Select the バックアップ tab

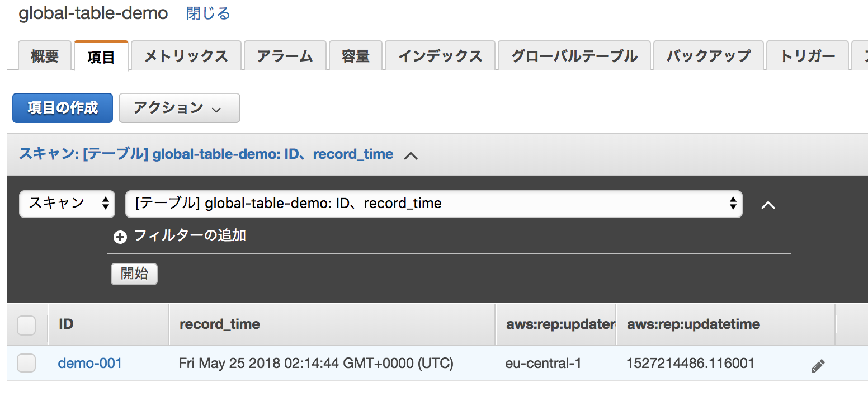coord(708,56)
